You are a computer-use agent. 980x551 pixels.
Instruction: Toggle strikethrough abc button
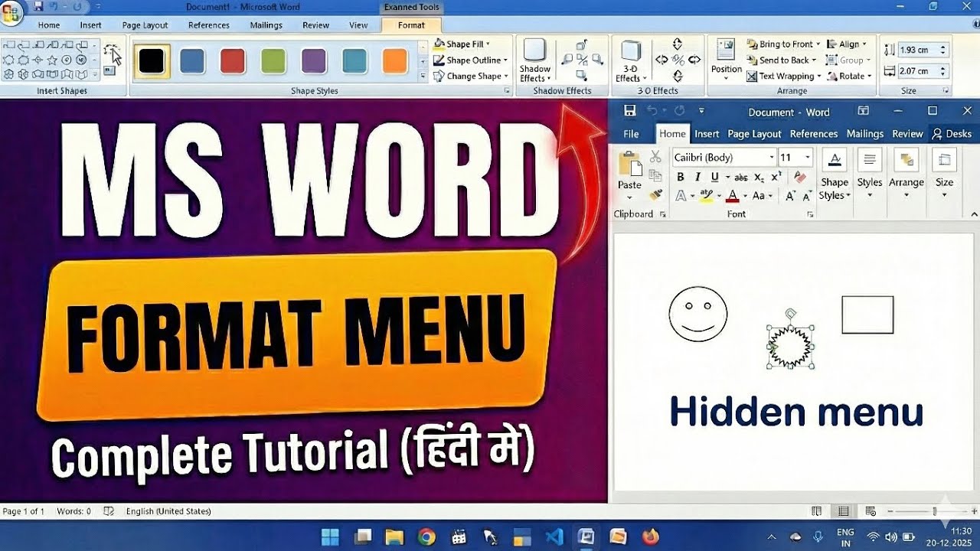point(740,177)
